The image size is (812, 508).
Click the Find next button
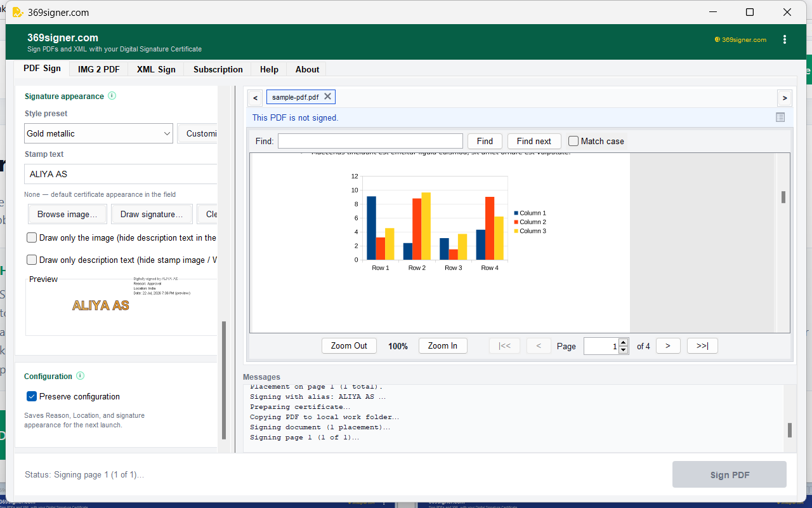tap(534, 141)
